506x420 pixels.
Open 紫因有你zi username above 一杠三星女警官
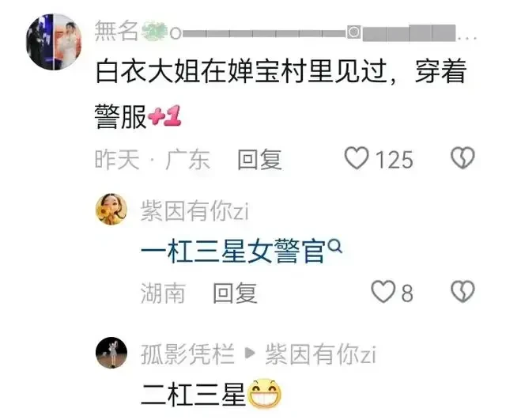(x=195, y=211)
